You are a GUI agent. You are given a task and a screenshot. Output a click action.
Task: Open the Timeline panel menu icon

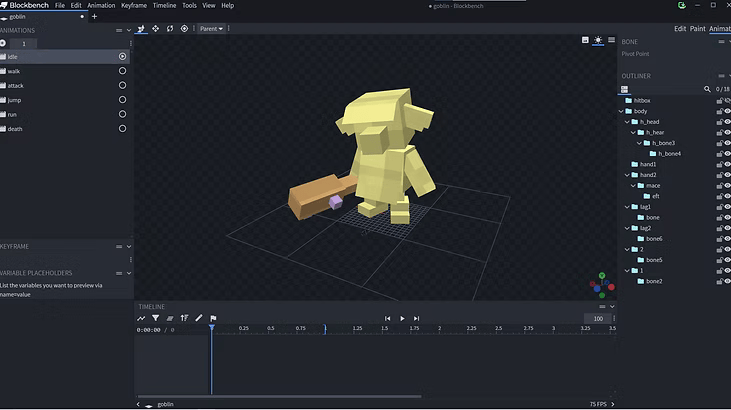coord(602,307)
